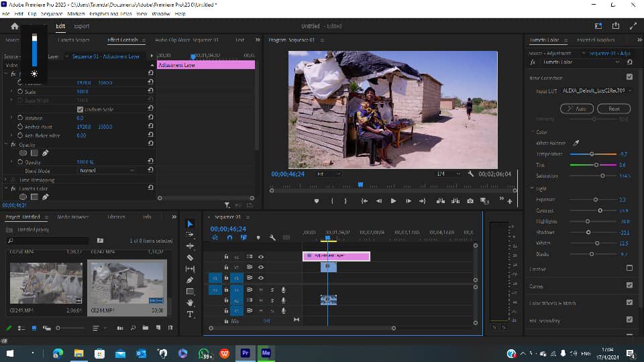Image resolution: width=644 pixels, height=362 pixels.
Task: Select the Hand tool
Action: 190,303
